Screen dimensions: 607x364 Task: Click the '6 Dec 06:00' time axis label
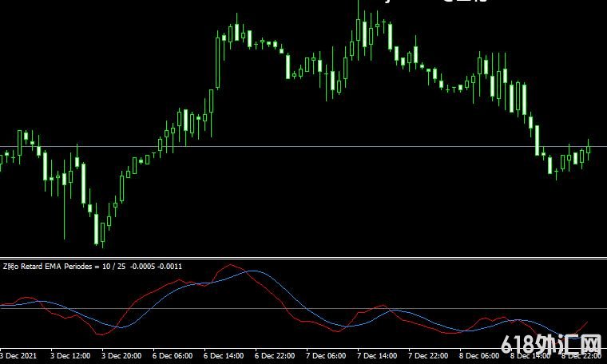172,355
